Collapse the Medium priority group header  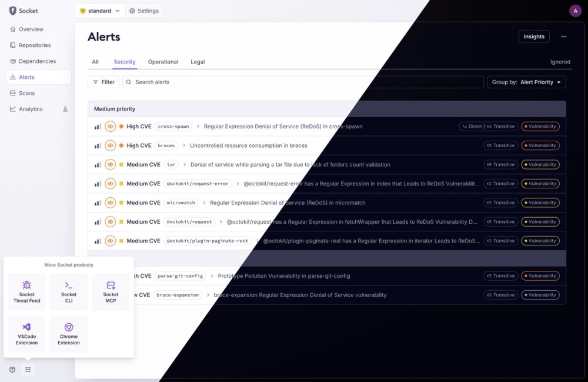(326, 109)
